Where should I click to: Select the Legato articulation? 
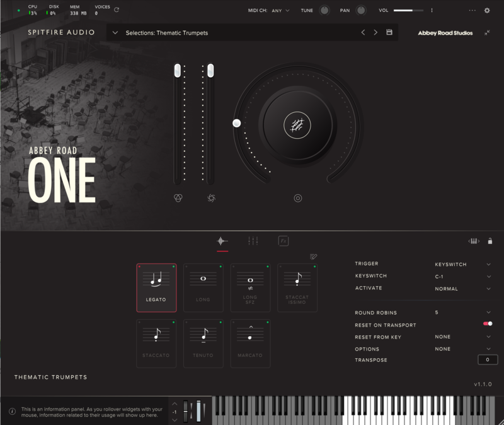(x=156, y=288)
